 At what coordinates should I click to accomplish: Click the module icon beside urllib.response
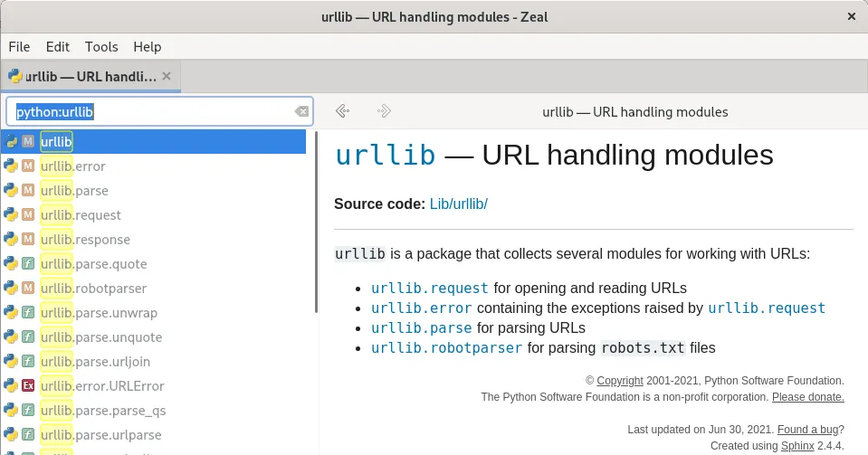click(28, 239)
